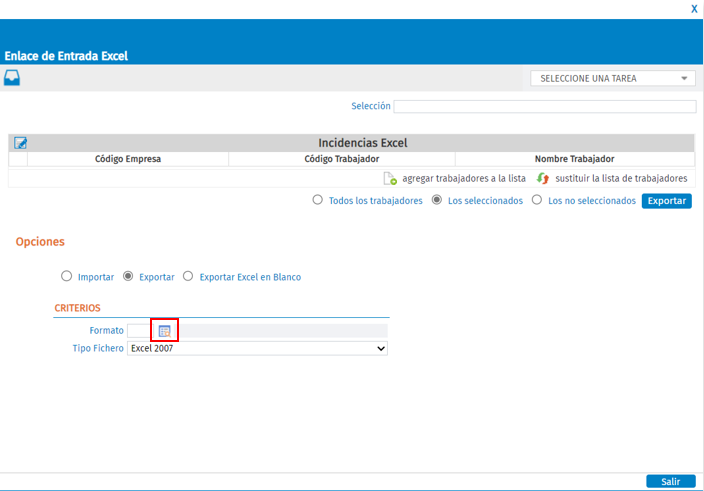704x491 pixels.
Task: Select Los seleccionados radio button
Action: pyautogui.click(x=436, y=200)
